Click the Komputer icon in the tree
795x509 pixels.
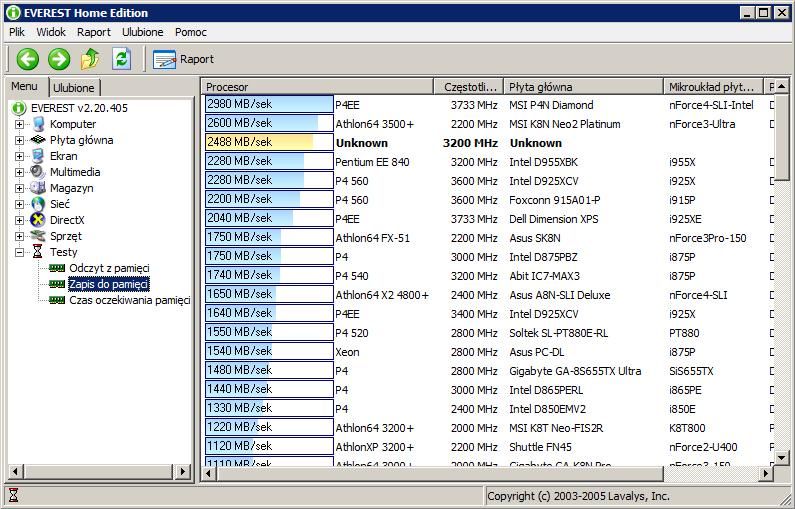(x=39, y=124)
